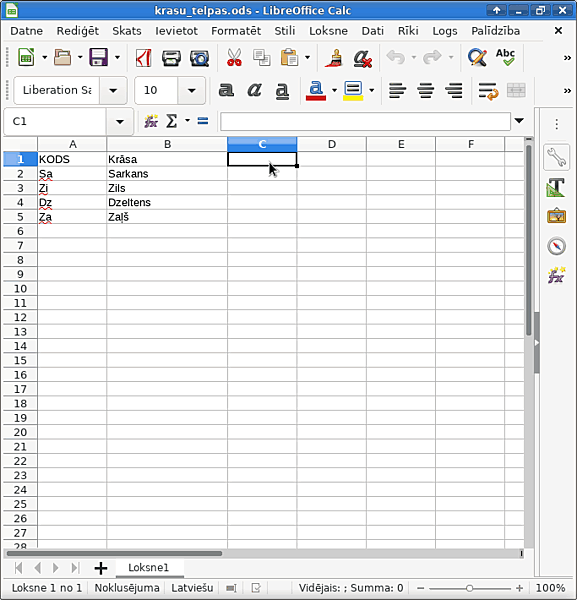Open the Name Box dropdown arrow

coord(120,122)
